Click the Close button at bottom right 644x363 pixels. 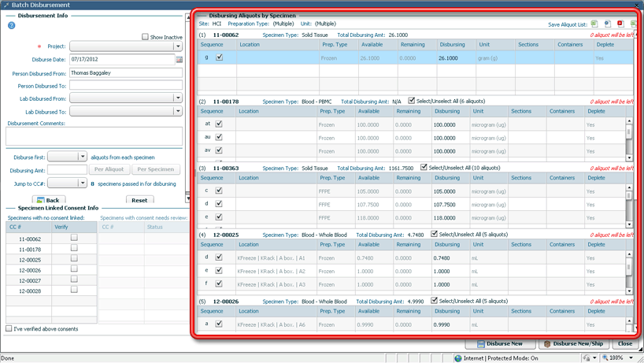pyautogui.click(x=625, y=343)
